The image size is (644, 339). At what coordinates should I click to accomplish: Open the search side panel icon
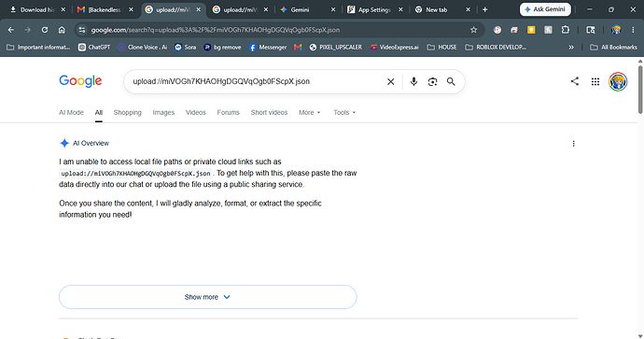[x=591, y=30]
